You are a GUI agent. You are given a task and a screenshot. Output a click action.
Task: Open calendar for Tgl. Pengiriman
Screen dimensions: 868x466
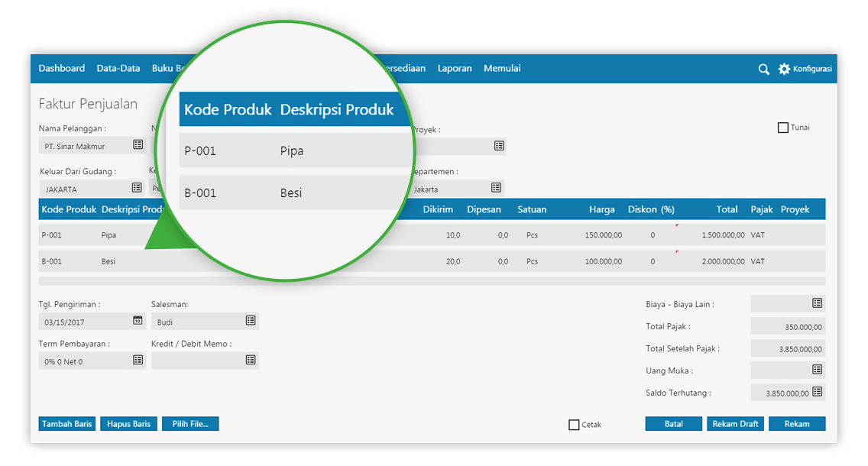(x=138, y=321)
